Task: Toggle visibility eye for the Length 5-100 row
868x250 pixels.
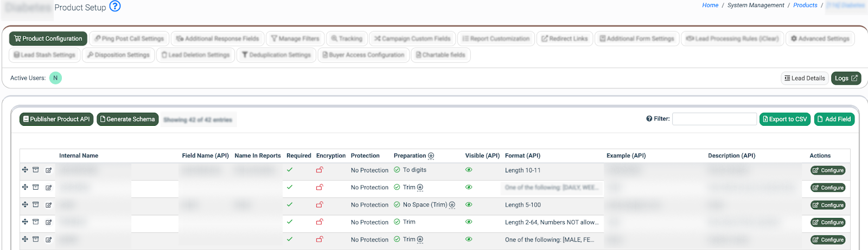Action: tap(469, 204)
